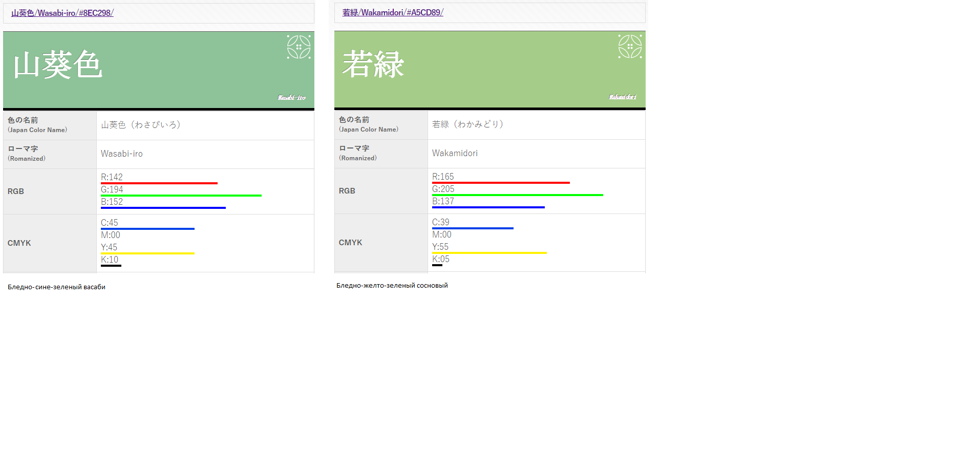Screen dimensions: 980x450
Task: Click the large 若緑 kanji title
Action: 373,65
